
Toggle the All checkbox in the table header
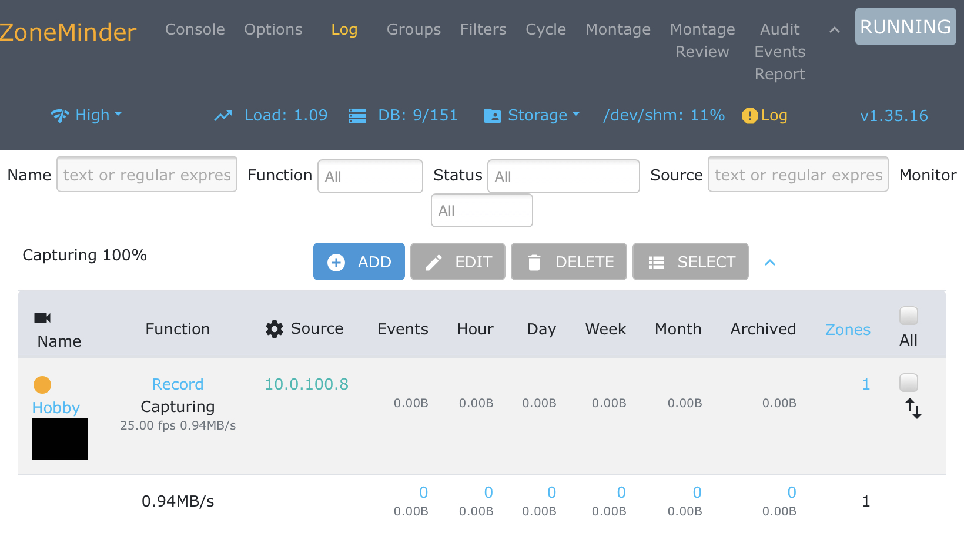pyautogui.click(x=909, y=316)
